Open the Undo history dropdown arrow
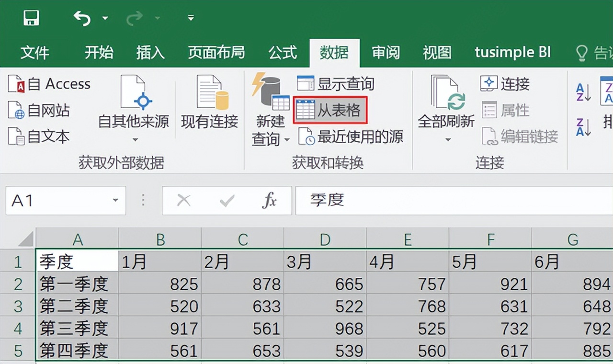 (x=105, y=19)
